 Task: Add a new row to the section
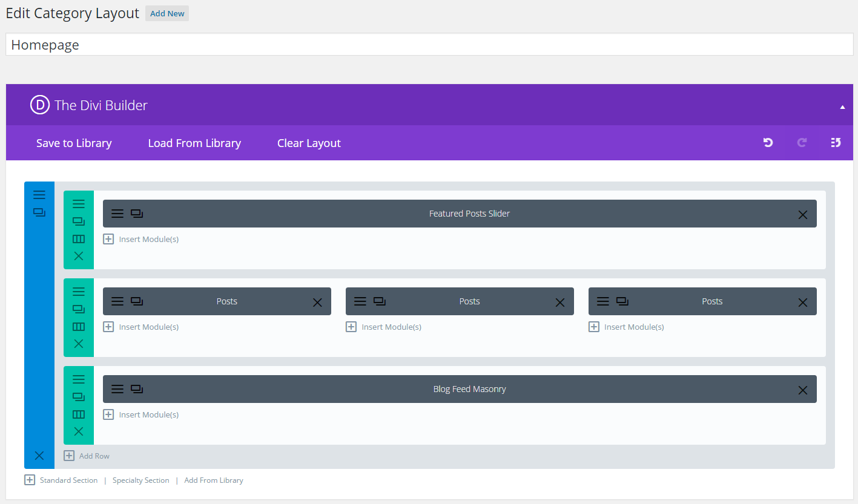87,456
